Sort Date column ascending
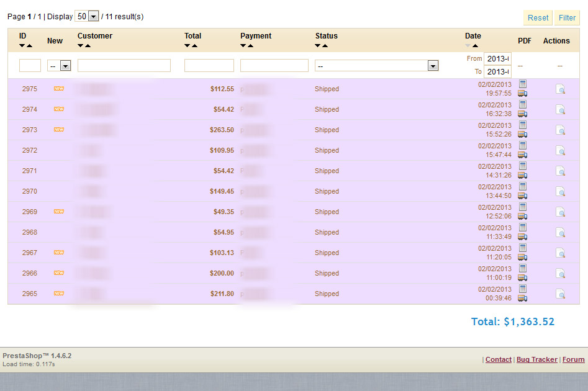 475,46
